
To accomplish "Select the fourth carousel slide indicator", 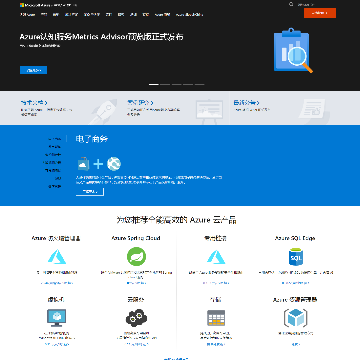I will 188,85.
